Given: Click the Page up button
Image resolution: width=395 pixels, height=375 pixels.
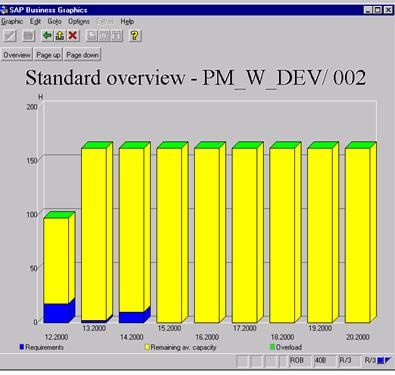Looking at the screenshot, I should [x=48, y=55].
